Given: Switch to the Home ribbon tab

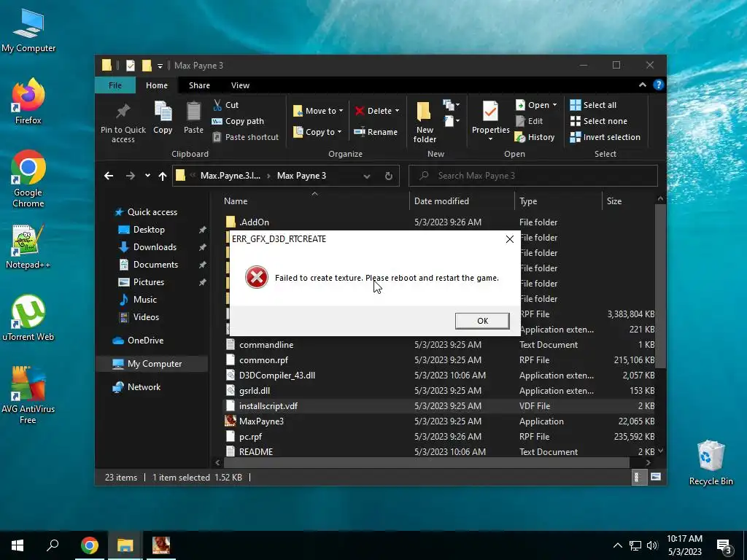Looking at the screenshot, I should click(157, 85).
